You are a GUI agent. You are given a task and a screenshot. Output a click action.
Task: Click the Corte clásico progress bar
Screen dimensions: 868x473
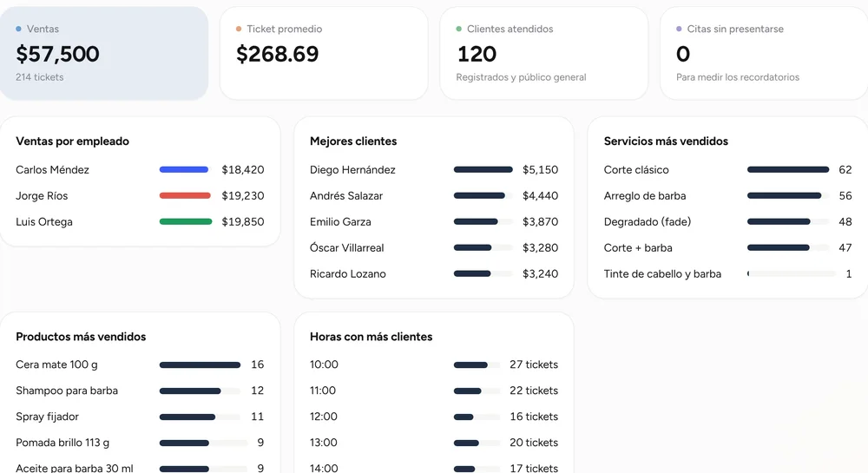[x=788, y=170]
